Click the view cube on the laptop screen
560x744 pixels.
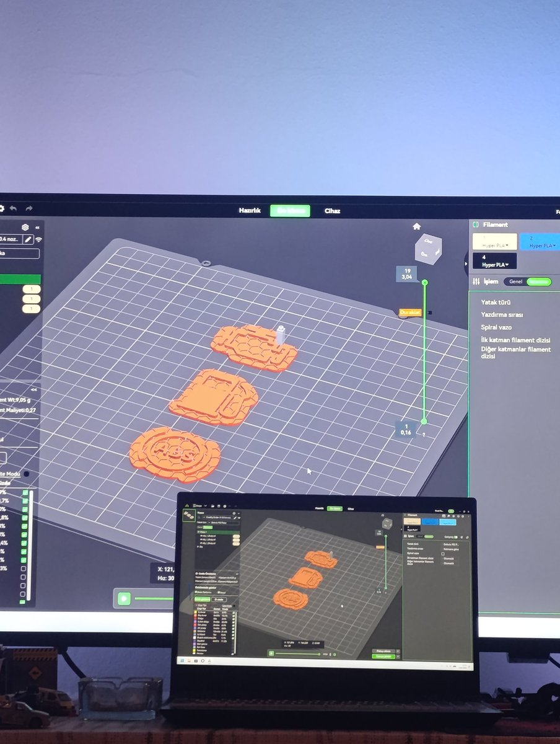387,523
